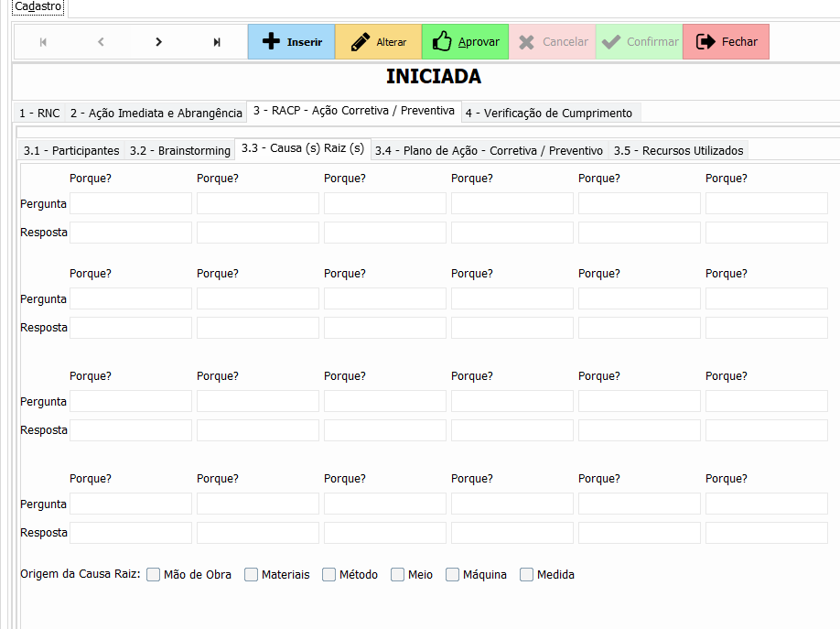Jump to the last record

pos(217,42)
